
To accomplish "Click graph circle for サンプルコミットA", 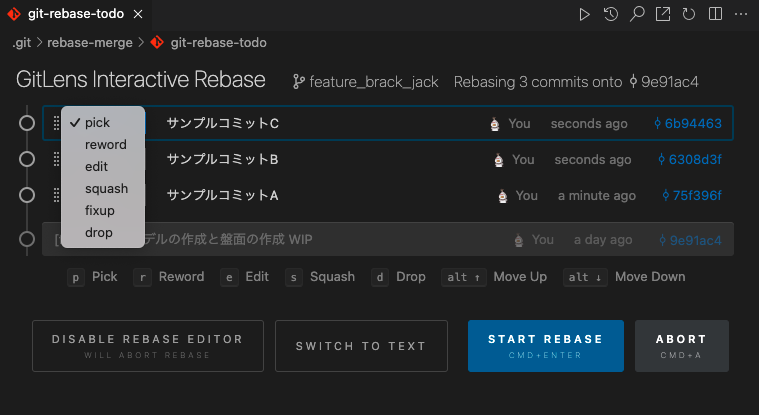I will pos(27,195).
